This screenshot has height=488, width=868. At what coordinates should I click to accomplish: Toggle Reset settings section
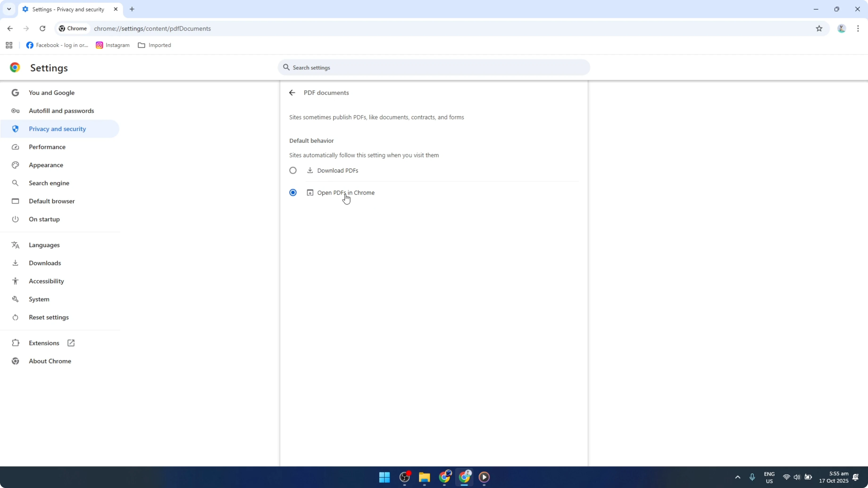click(49, 317)
